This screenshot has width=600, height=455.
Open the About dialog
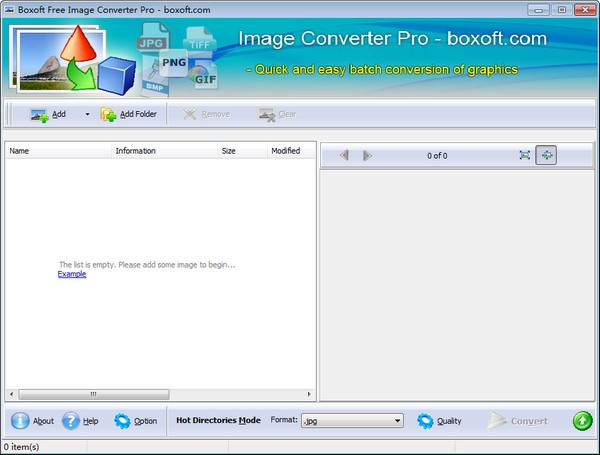click(x=33, y=421)
